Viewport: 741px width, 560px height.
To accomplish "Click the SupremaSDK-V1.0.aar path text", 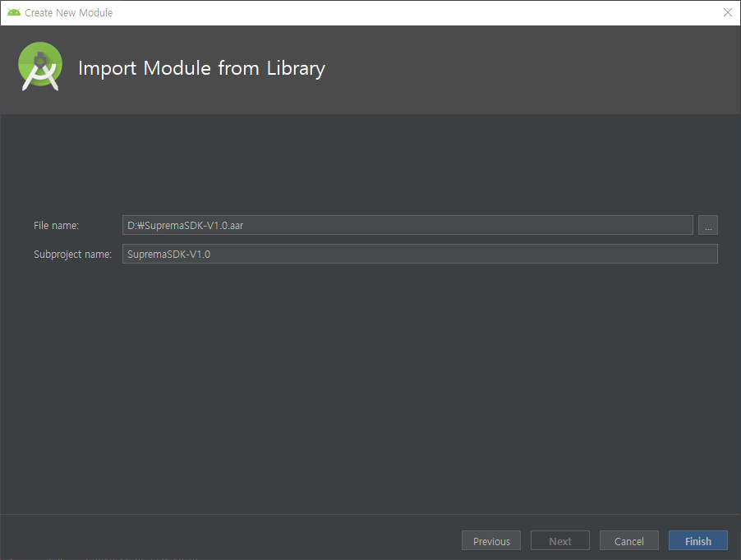I will click(185, 226).
